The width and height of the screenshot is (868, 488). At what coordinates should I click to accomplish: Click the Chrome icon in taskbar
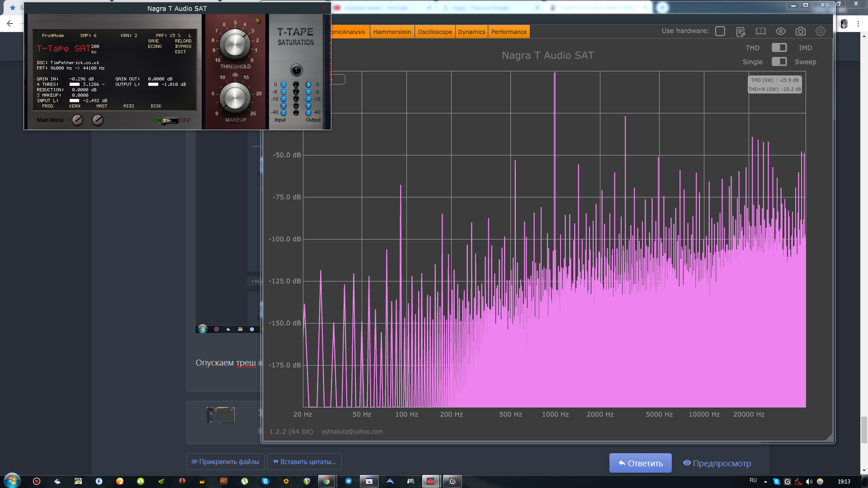(x=326, y=481)
